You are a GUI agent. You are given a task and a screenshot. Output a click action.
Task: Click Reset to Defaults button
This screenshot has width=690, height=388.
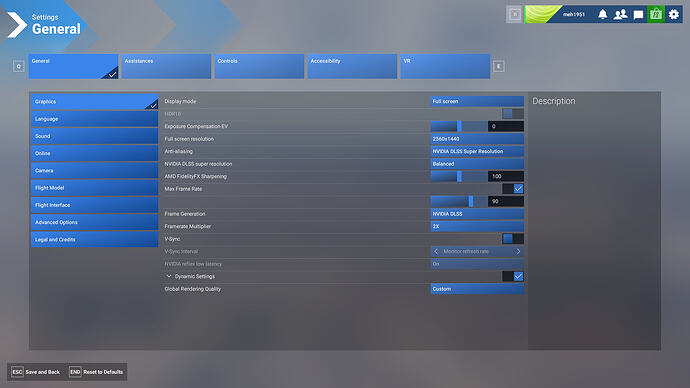(97, 372)
